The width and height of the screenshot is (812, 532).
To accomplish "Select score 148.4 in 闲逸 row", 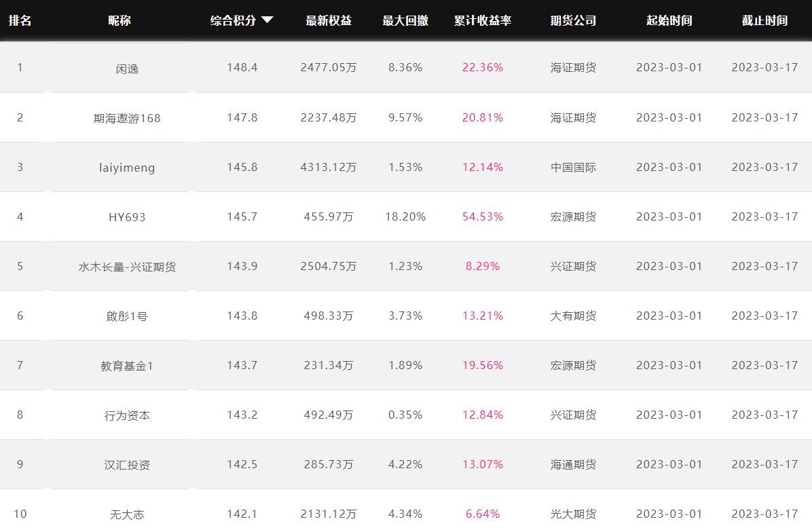I will [x=242, y=68].
